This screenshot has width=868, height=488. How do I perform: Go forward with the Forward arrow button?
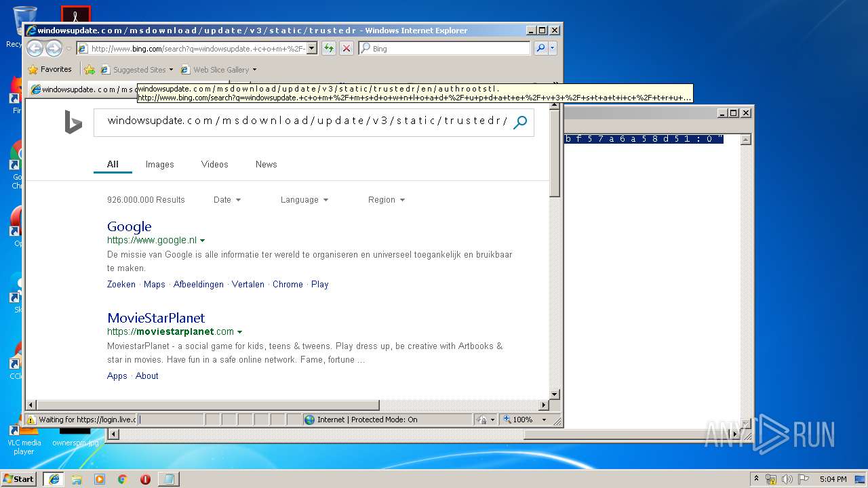click(54, 48)
